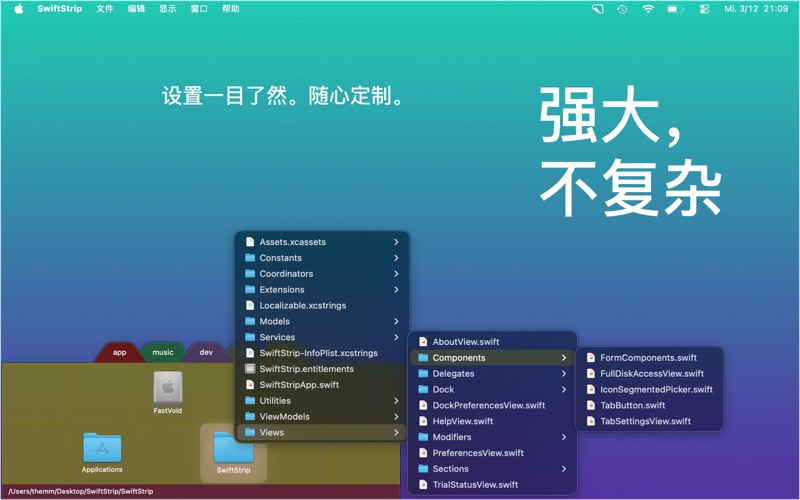This screenshot has width=800, height=500.
Task: Open Control Center icon in menu bar
Action: click(x=704, y=9)
